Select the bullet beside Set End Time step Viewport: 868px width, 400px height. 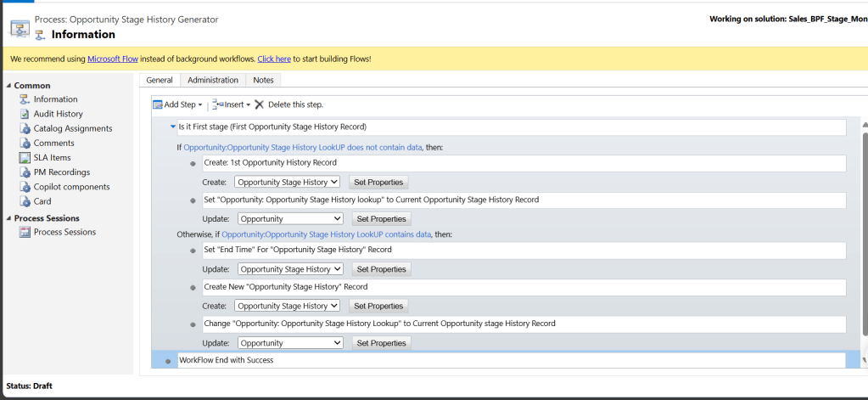(193, 251)
